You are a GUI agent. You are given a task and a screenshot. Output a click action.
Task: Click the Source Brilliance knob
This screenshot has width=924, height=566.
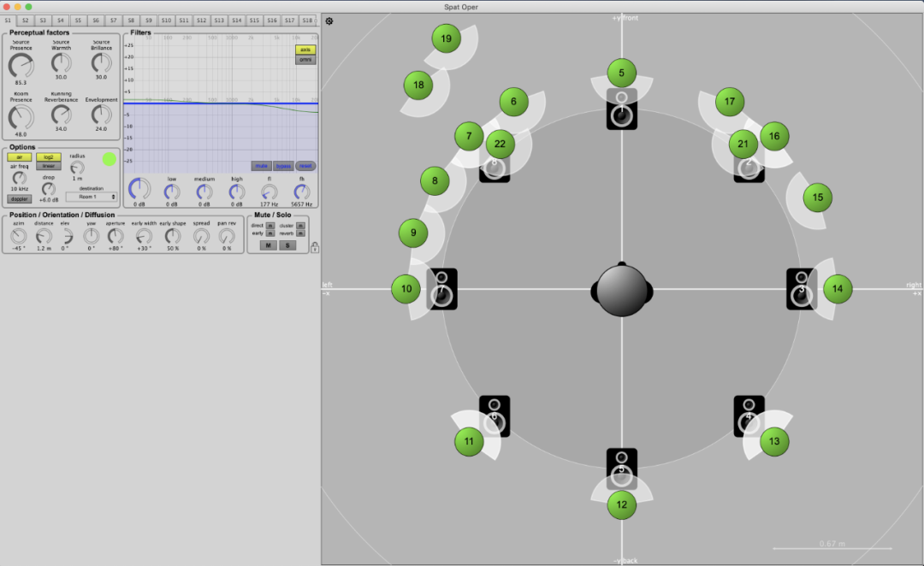(x=101, y=63)
